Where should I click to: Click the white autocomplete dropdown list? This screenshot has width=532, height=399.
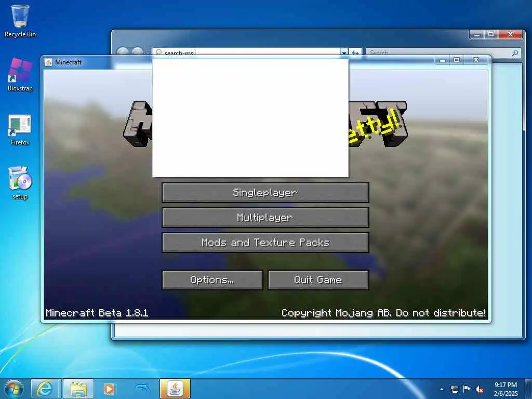click(250, 118)
